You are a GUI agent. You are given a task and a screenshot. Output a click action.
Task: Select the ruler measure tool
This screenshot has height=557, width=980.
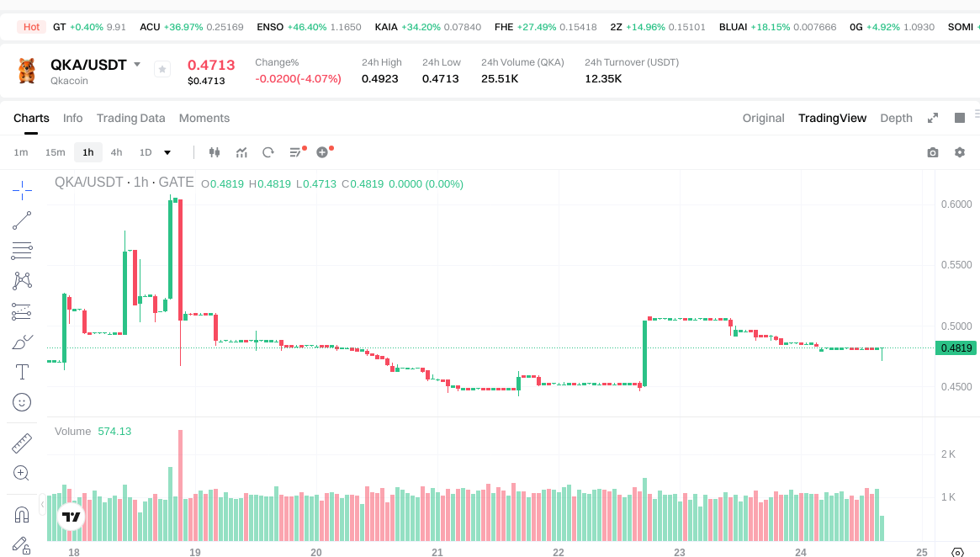(22, 443)
